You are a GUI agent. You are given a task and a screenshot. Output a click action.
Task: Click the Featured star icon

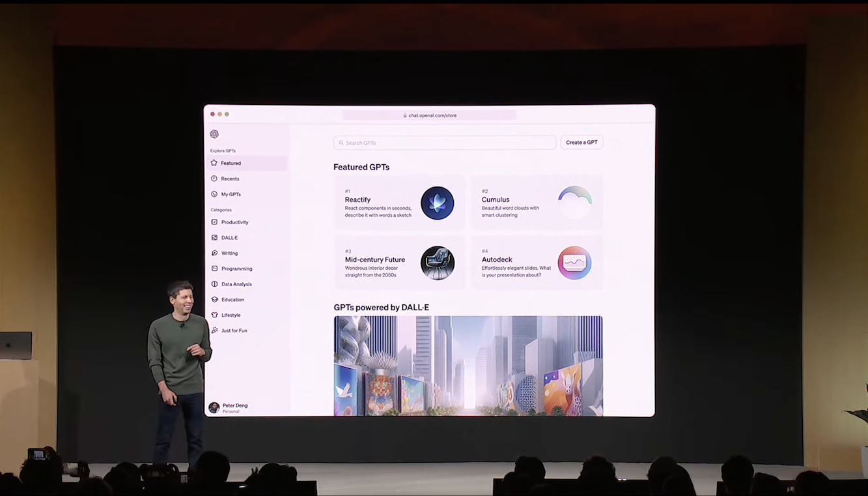(214, 163)
